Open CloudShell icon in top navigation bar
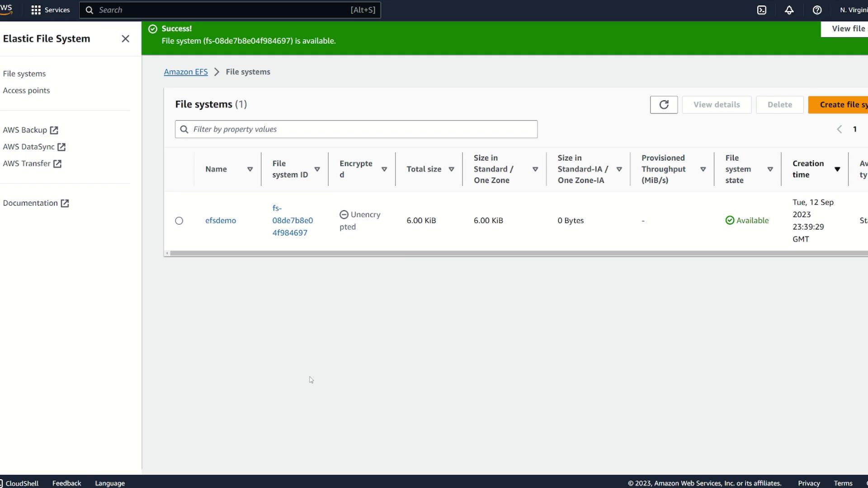The height and width of the screenshot is (488, 868). (762, 10)
